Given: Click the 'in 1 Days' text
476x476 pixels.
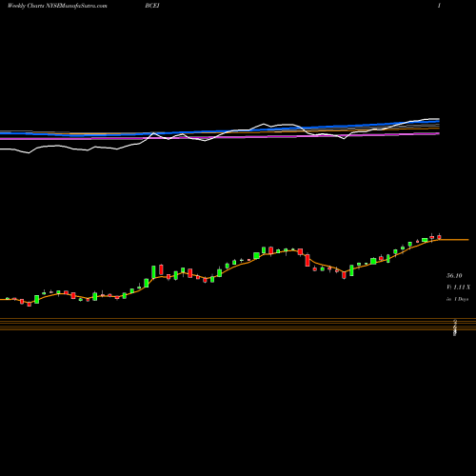Looking at the screenshot, I should coord(457,299).
